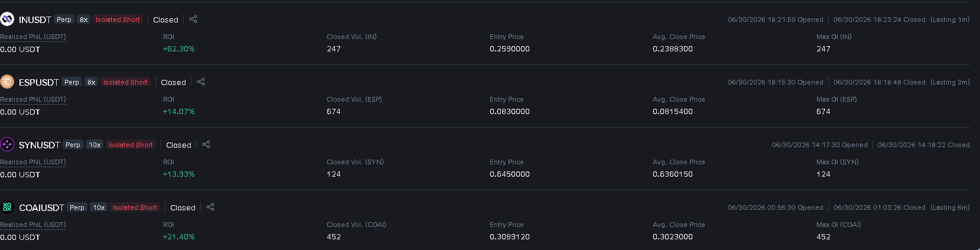Click Realized PNL label in COAIUSDT row
The image size is (980, 250).
coord(33,225)
